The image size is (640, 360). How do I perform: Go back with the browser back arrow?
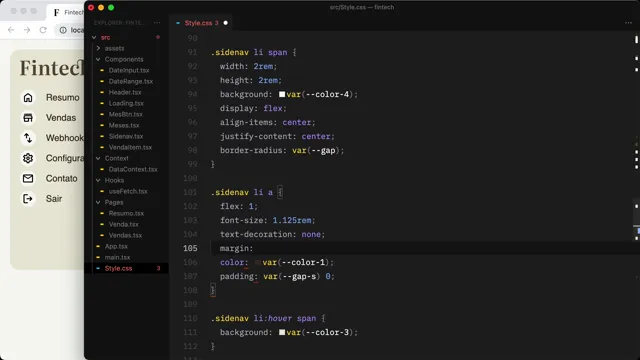click(11, 30)
